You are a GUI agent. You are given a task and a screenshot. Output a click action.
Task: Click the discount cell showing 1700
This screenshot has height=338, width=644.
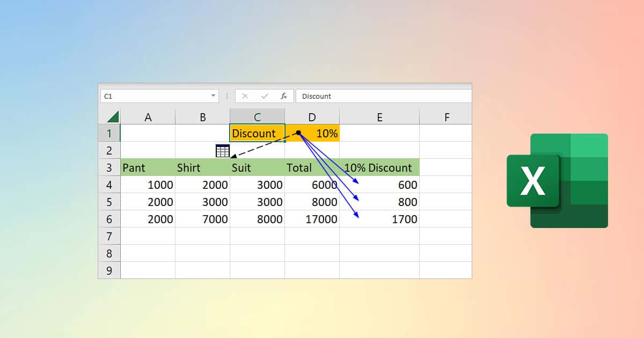[x=379, y=219]
